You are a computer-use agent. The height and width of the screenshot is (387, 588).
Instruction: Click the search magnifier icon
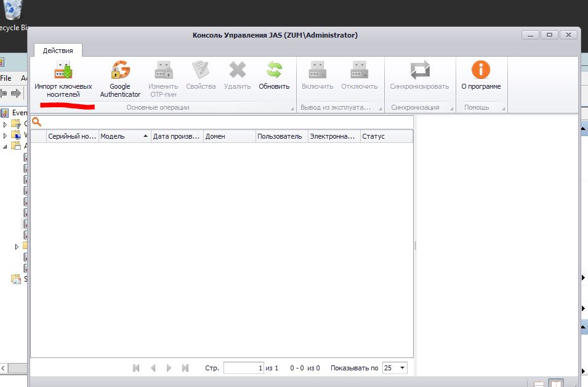coord(36,121)
